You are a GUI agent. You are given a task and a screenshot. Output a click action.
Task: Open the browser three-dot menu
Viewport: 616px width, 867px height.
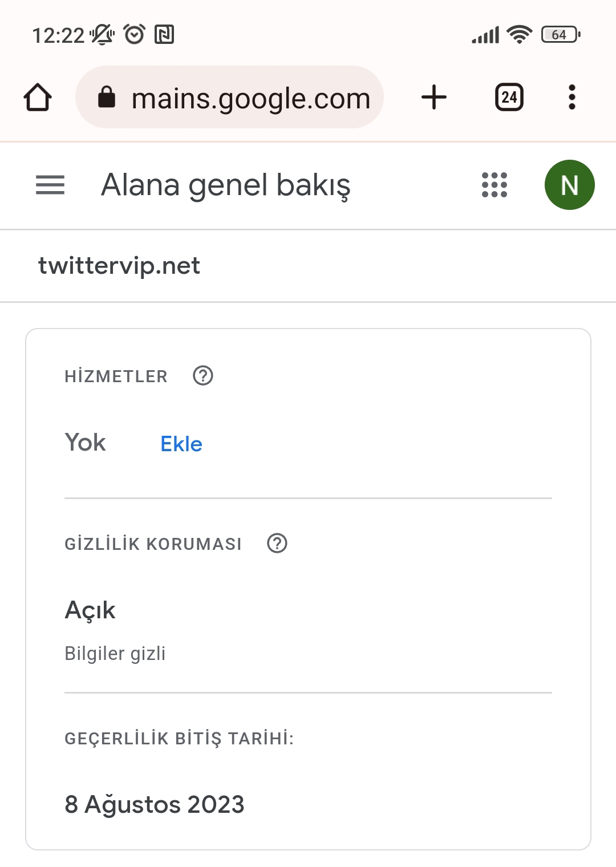pyautogui.click(x=572, y=97)
